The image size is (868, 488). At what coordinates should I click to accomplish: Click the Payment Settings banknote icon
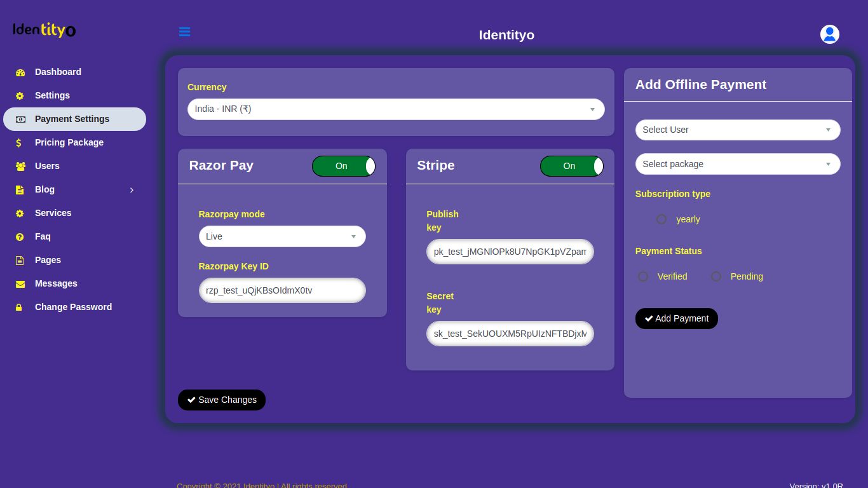(x=20, y=119)
